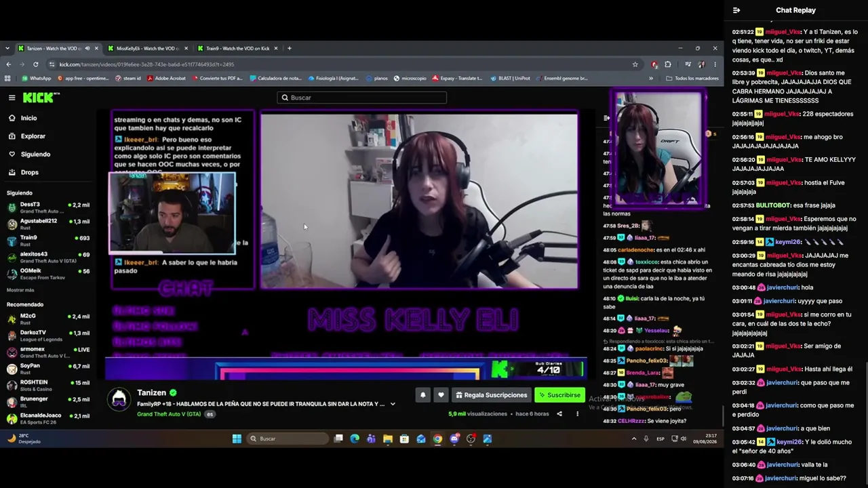Switch to the MissKellyEli browser tab

point(149,48)
